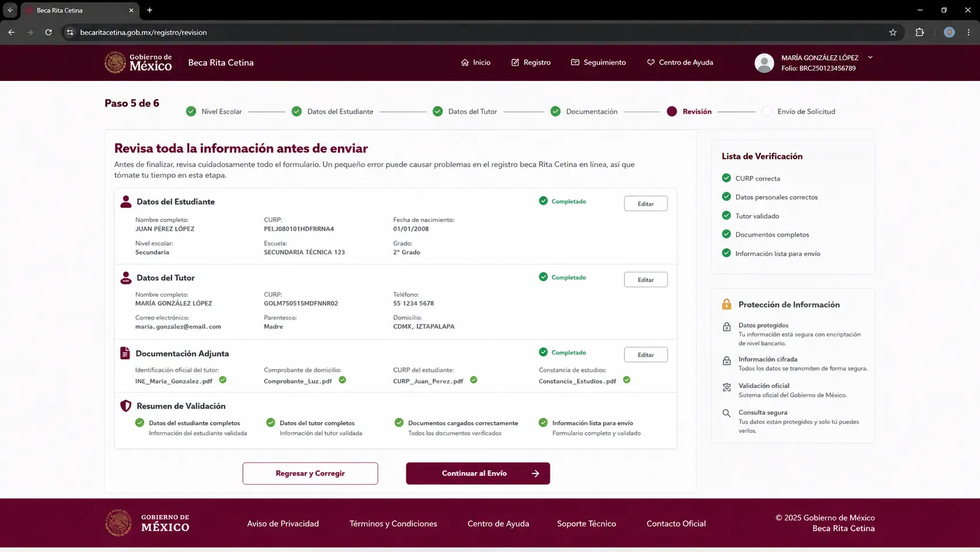Click the student CURP value PELJ080101HDFRRNA4
Viewport: 980px width, 552px height.
coord(299,229)
